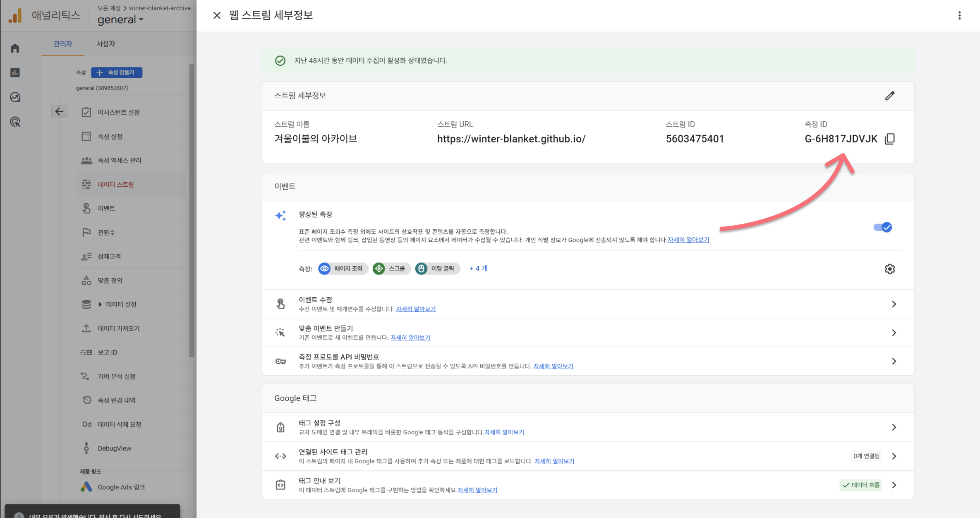Show the +4 more measurements
The height and width of the screenshot is (518, 980).
coord(478,268)
